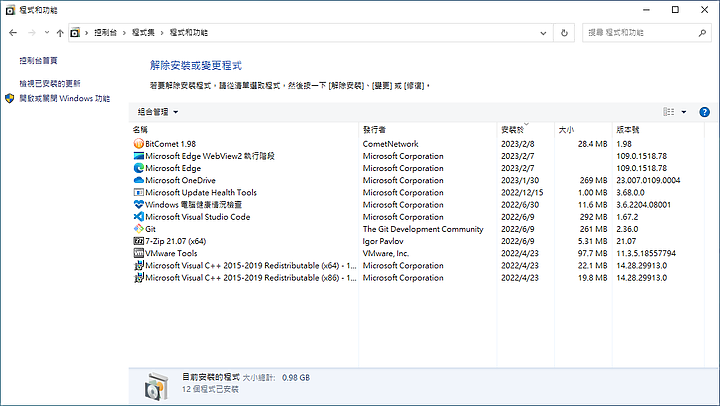Click the VMware, Inc. publisher cell
The height and width of the screenshot is (406, 720).
point(386,253)
